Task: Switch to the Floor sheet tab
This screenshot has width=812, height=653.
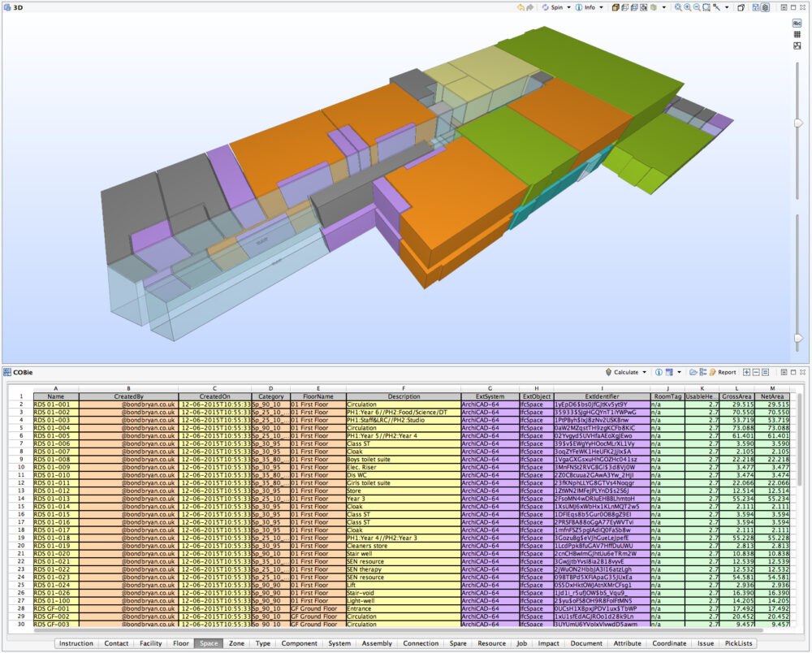Action: click(181, 643)
